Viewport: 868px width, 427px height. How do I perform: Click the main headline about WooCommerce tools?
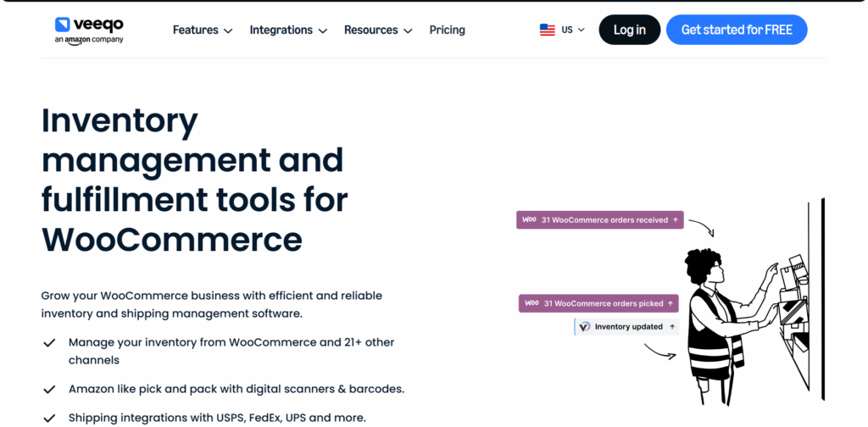(x=195, y=180)
